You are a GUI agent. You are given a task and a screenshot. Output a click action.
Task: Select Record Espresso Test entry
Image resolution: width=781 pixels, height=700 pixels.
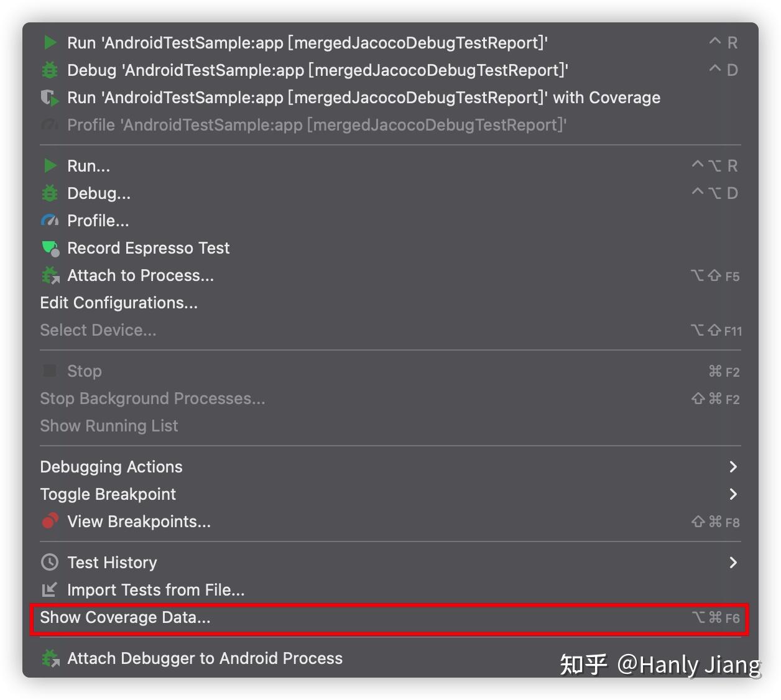tap(390, 248)
